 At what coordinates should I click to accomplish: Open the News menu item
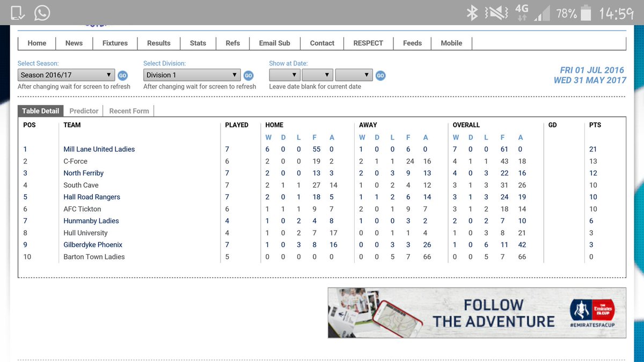point(74,43)
